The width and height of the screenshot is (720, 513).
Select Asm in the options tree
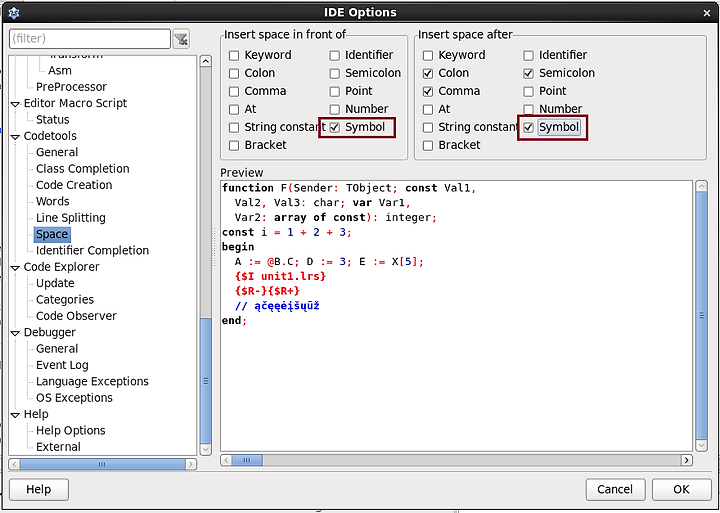click(60, 71)
